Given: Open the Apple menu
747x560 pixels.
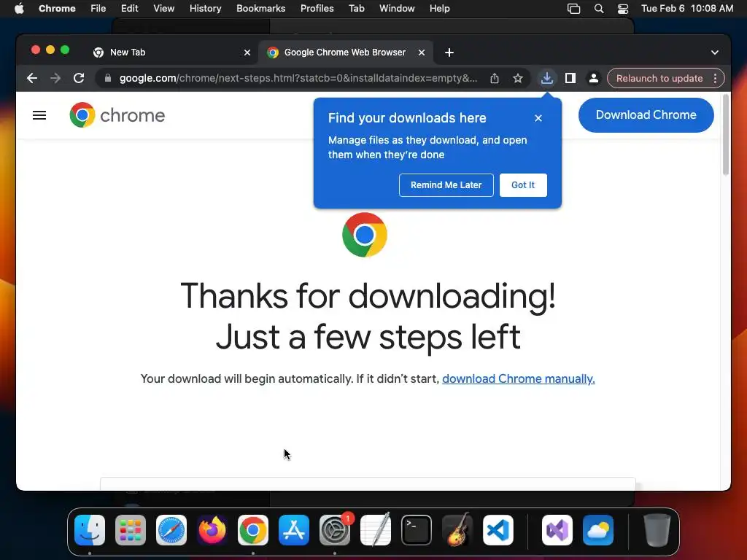Looking at the screenshot, I should 19,9.
